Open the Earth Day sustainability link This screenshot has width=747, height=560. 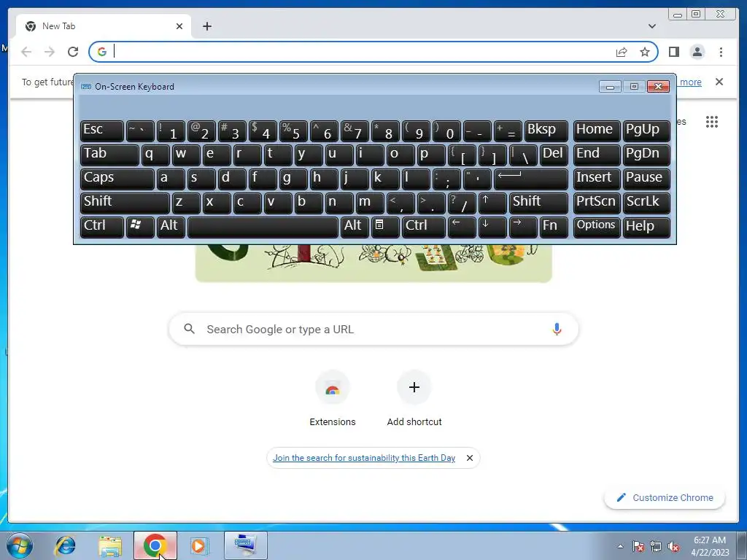[364, 458]
